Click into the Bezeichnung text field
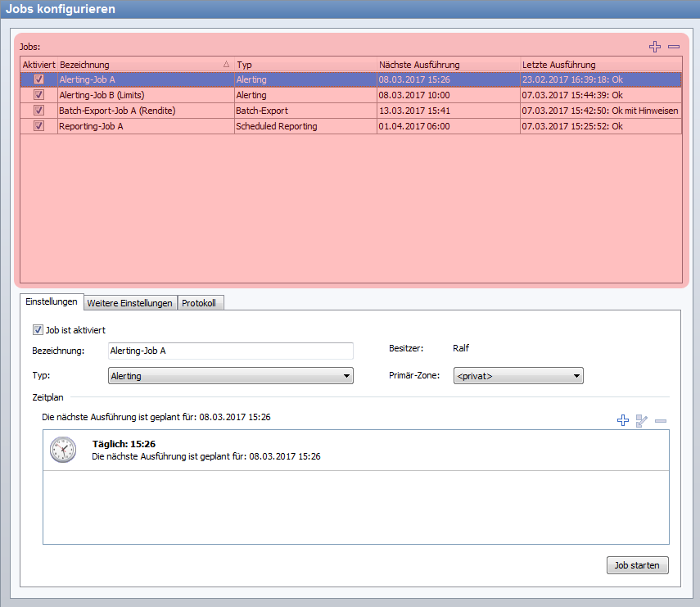Image resolution: width=700 pixels, height=607 pixels. (230, 351)
